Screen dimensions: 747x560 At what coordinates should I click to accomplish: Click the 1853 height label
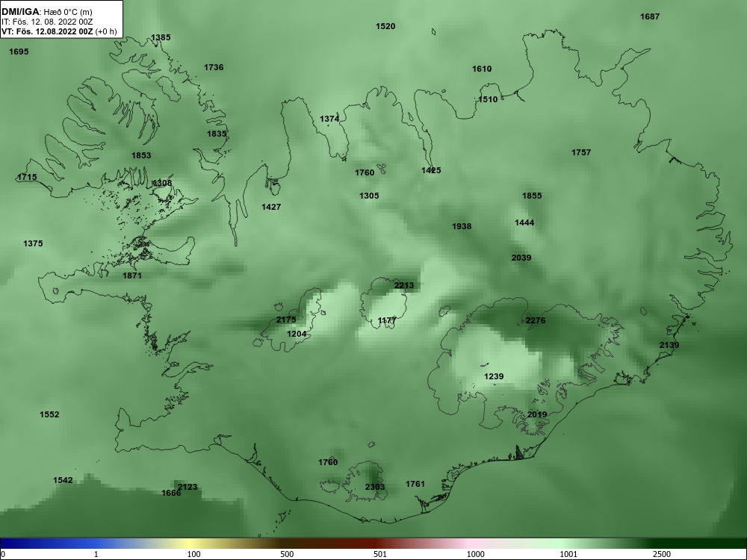pyautogui.click(x=141, y=155)
